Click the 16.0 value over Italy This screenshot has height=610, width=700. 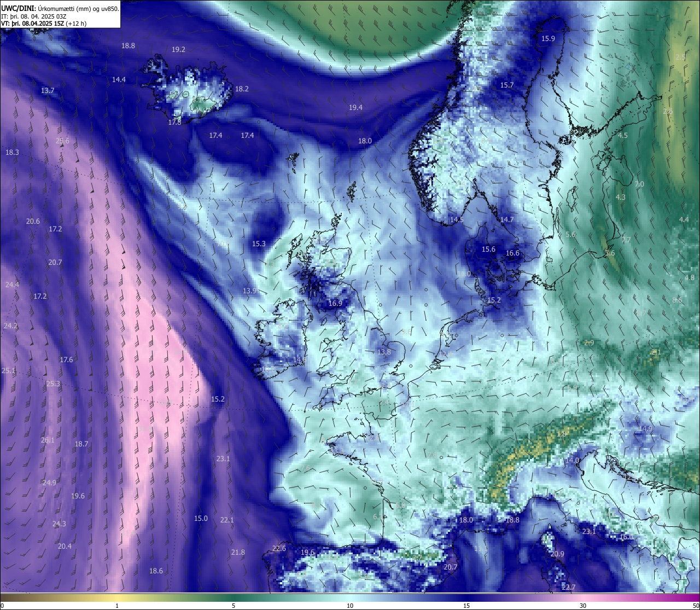pyautogui.click(x=626, y=537)
